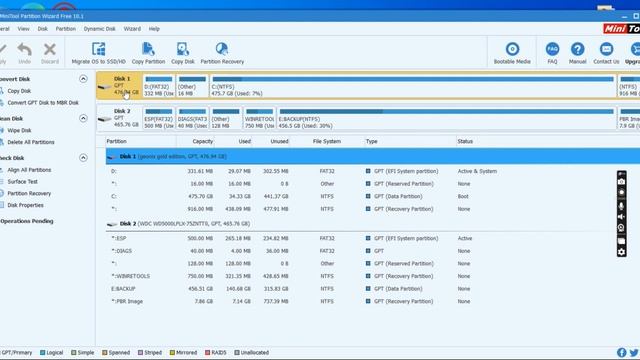Click Wipe Disk in sidebar
The image size is (640, 360).
click(19, 130)
